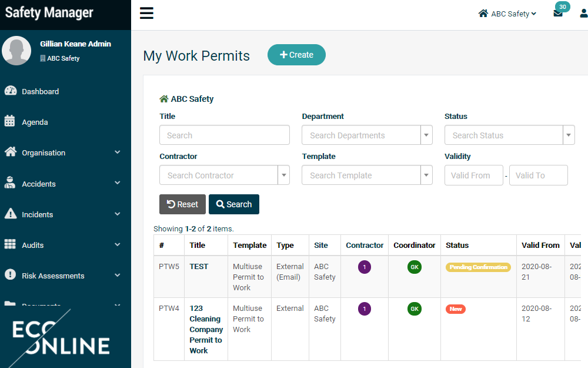Click the Risk Assessments exclamation icon
The height and width of the screenshot is (368, 588).
tap(10, 274)
